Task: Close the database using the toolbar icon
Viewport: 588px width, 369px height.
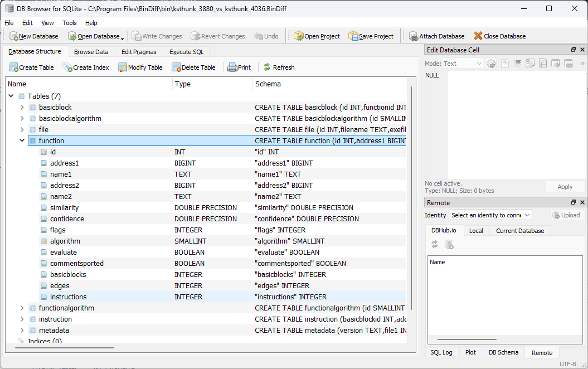Action: tap(478, 36)
